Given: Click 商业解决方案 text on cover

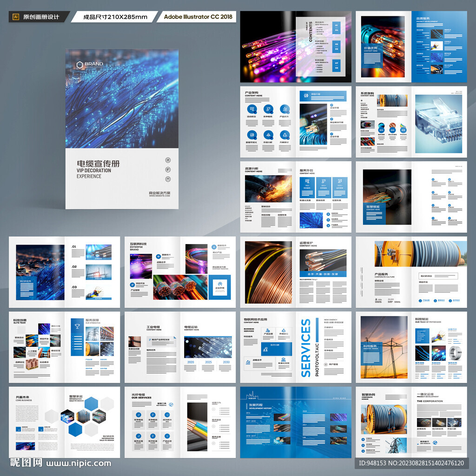Looking at the screenshot, I should pyautogui.click(x=159, y=193).
